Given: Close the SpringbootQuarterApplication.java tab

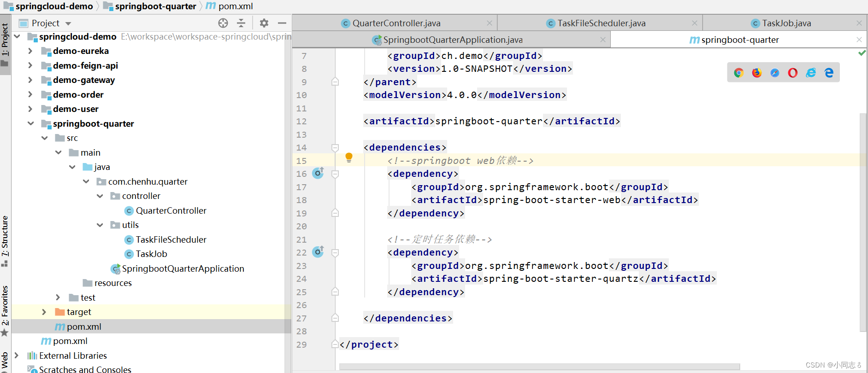Looking at the screenshot, I should (x=602, y=40).
